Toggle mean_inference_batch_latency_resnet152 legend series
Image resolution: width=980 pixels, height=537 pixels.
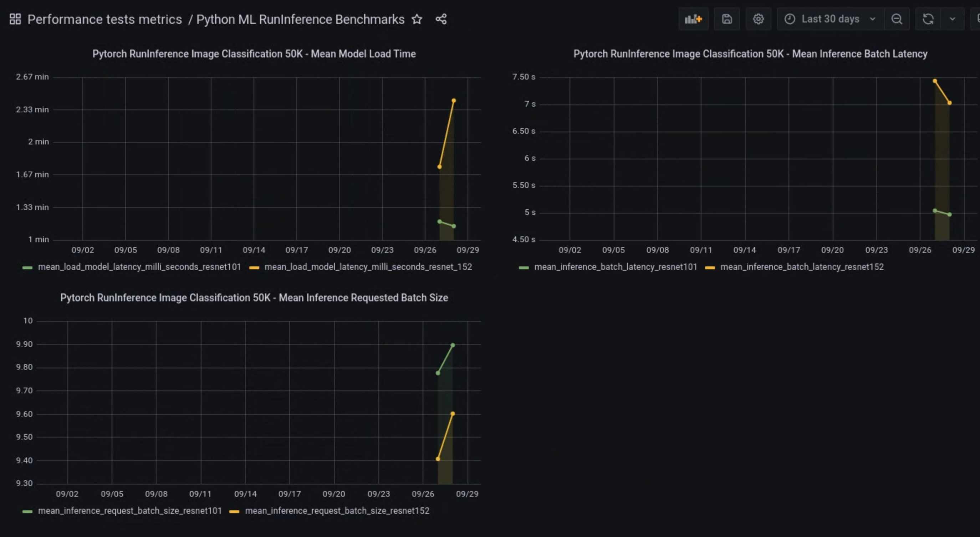coord(802,267)
